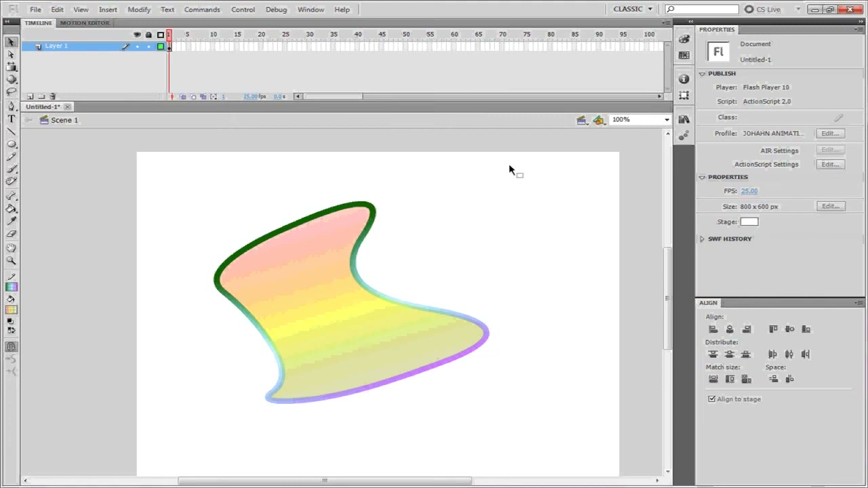Click Edit Symbols icon beside zoom box
This screenshot has height=488, width=868.
tap(598, 120)
